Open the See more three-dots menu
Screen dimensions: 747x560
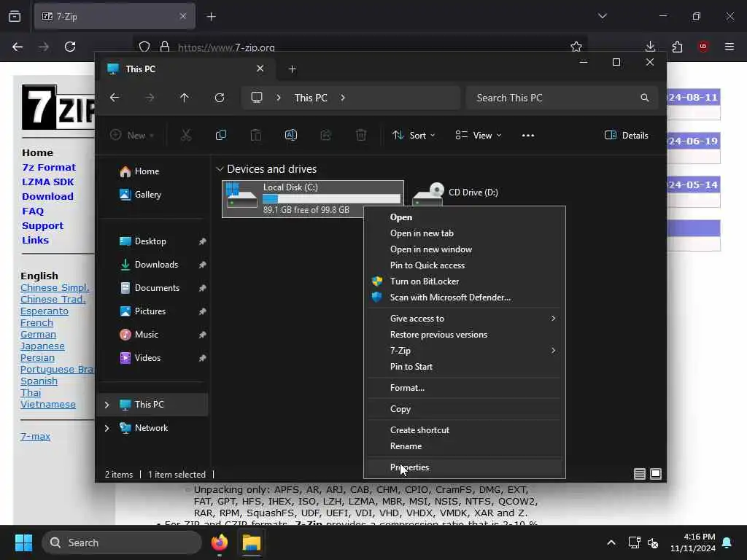[528, 135]
